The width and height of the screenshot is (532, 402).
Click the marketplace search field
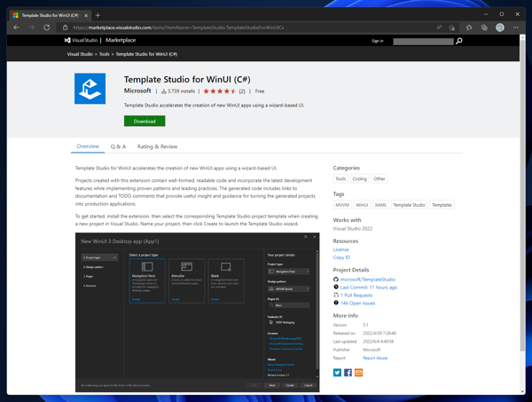point(423,42)
